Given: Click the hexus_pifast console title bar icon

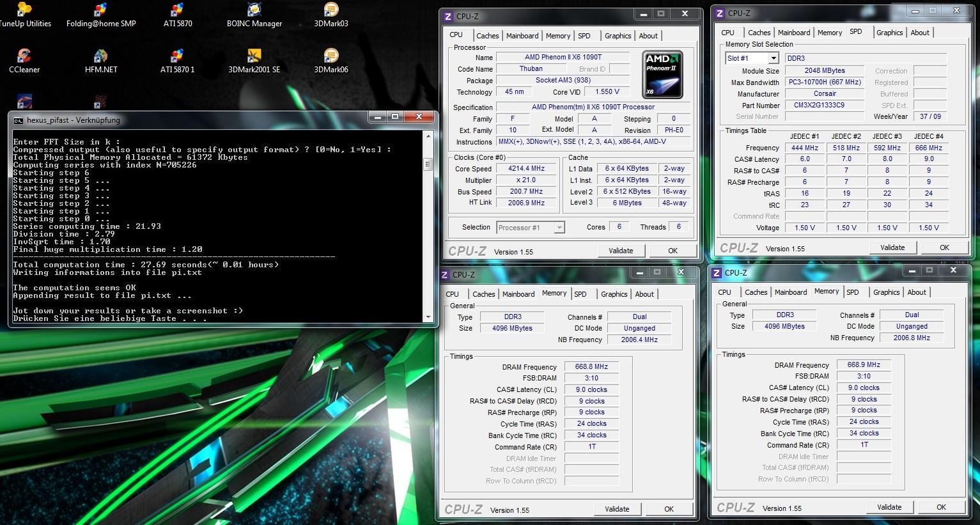Looking at the screenshot, I should click(x=18, y=120).
